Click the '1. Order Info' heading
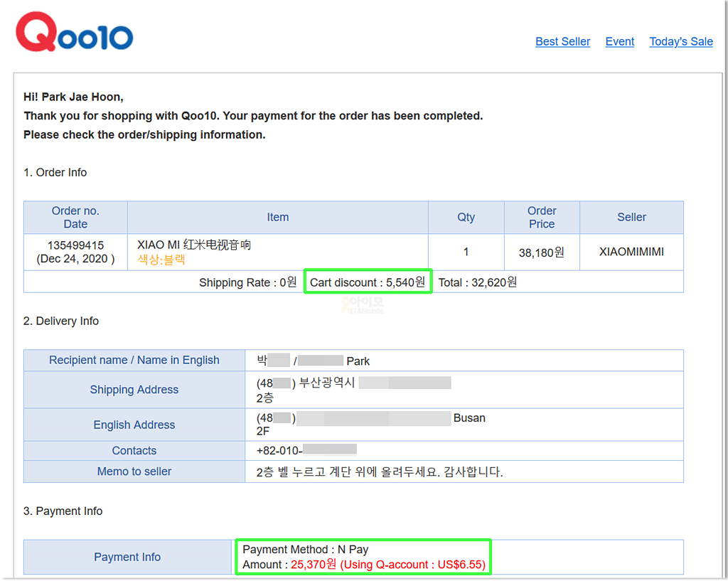This screenshot has width=728, height=581. point(55,172)
